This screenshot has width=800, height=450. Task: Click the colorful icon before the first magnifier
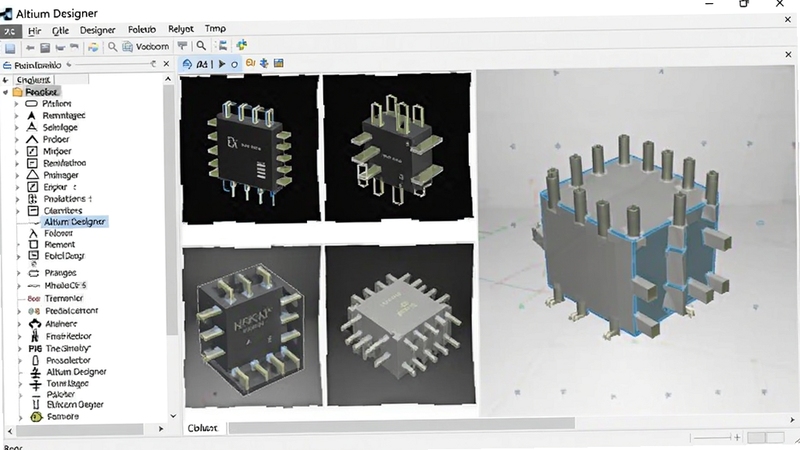93,47
